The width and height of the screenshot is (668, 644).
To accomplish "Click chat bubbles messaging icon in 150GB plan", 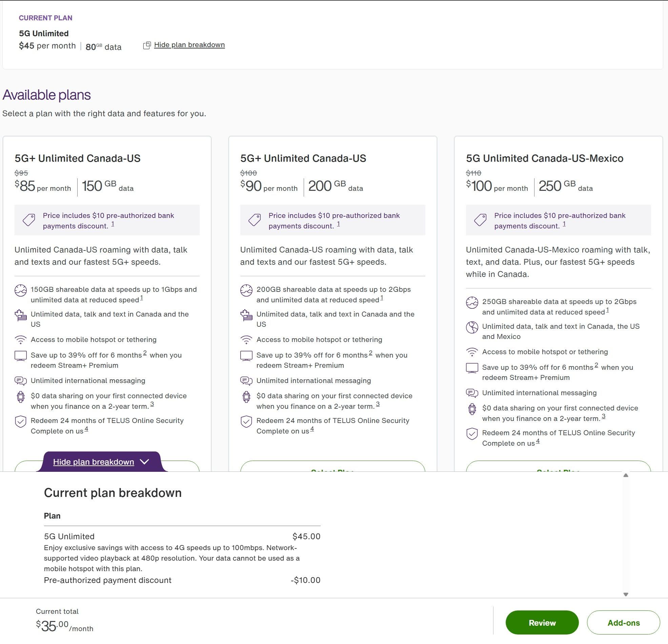I will [x=20, y=380].
